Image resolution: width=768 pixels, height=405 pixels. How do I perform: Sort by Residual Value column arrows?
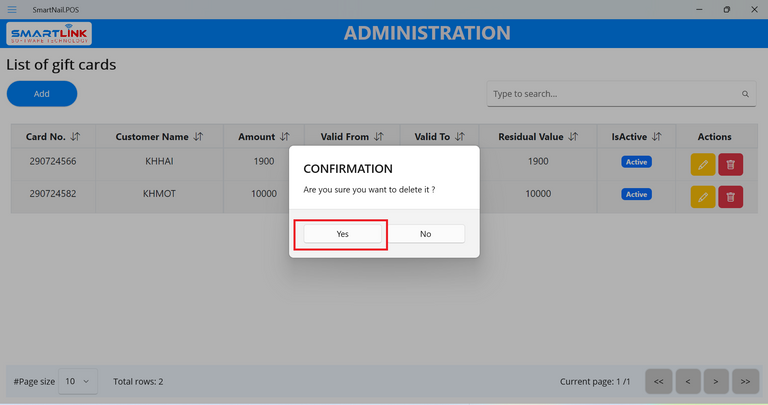[573, 137]
